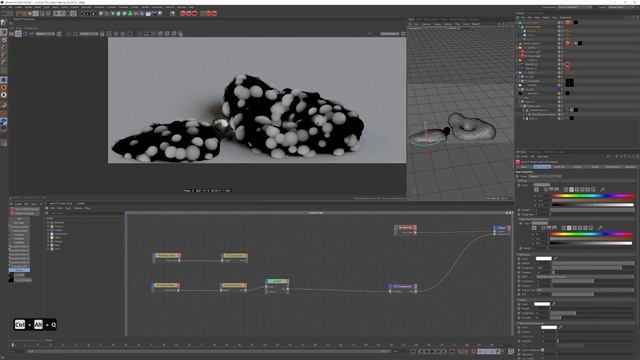Adjust the Reflection Roughness slider
Viewport: 640px width, 360px height.
click(593, 268)
